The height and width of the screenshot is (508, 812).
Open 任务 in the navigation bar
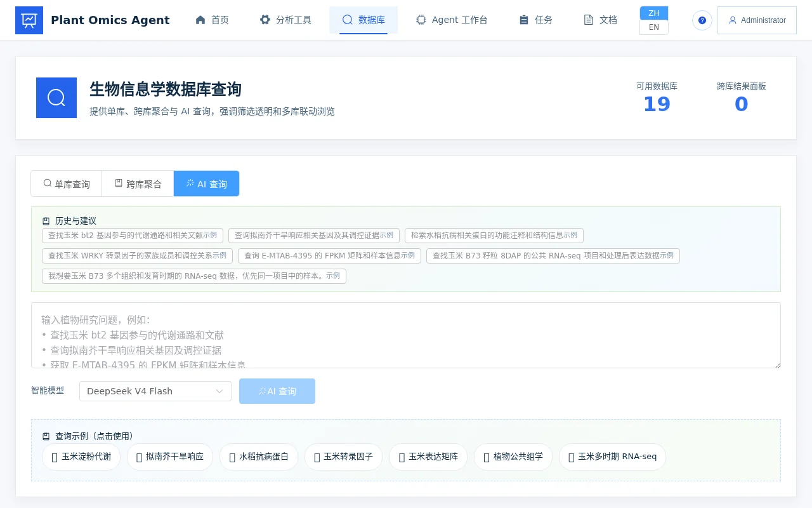(x=535, y=20)
